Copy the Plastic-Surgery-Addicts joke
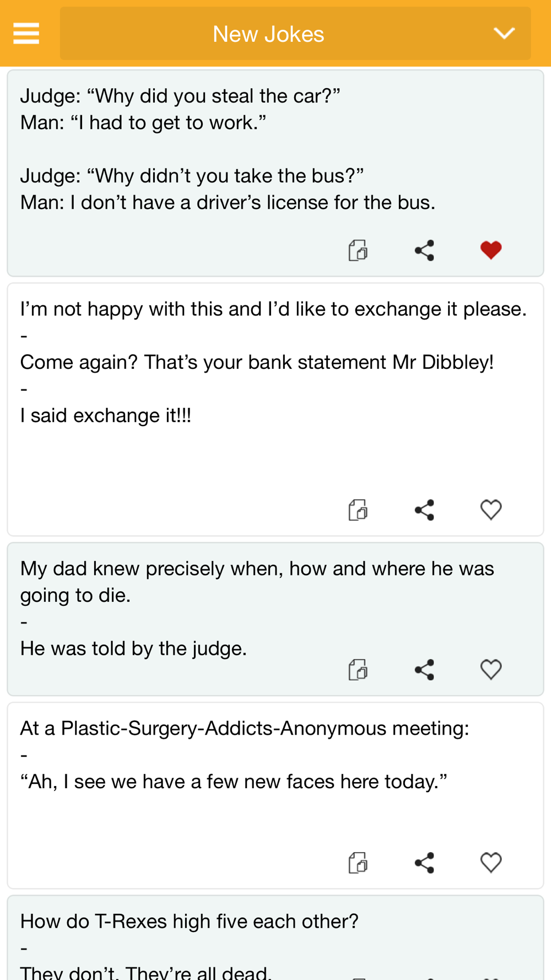The image size is (551, 980). point(358,863)
